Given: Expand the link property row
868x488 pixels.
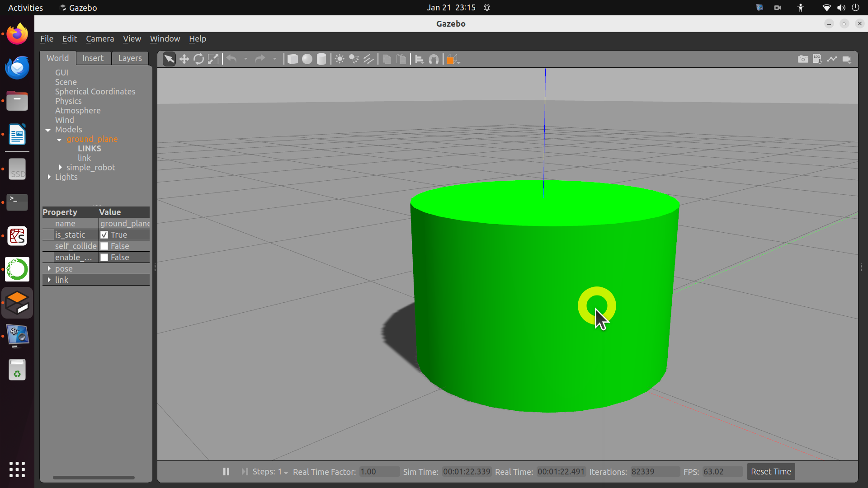Looking at the screenshot, I should (x=49, y=279).
